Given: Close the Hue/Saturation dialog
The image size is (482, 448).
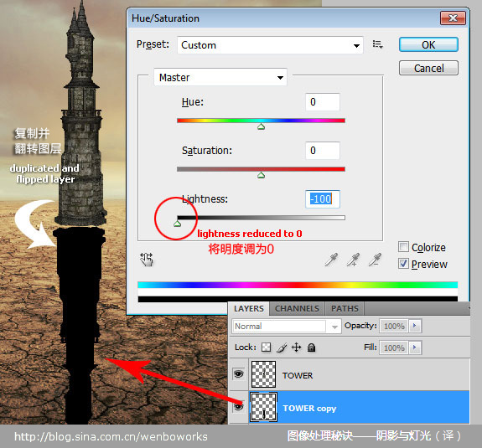Looking at the screenshot, I should 453,18.
